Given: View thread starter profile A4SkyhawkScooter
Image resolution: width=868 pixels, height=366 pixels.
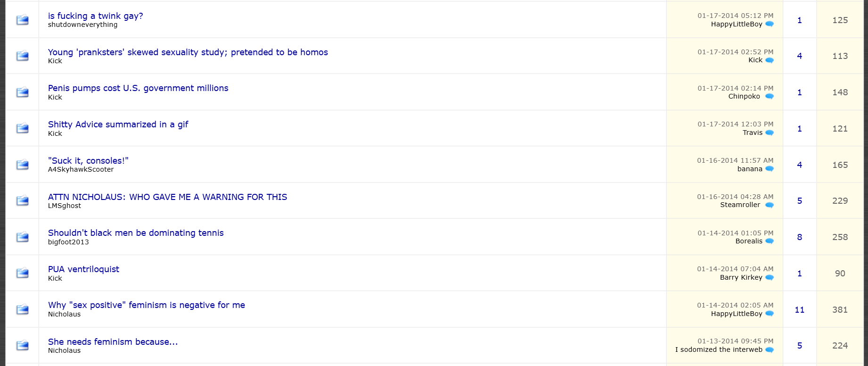Looking at the screenshot, I should coord(81,169).
